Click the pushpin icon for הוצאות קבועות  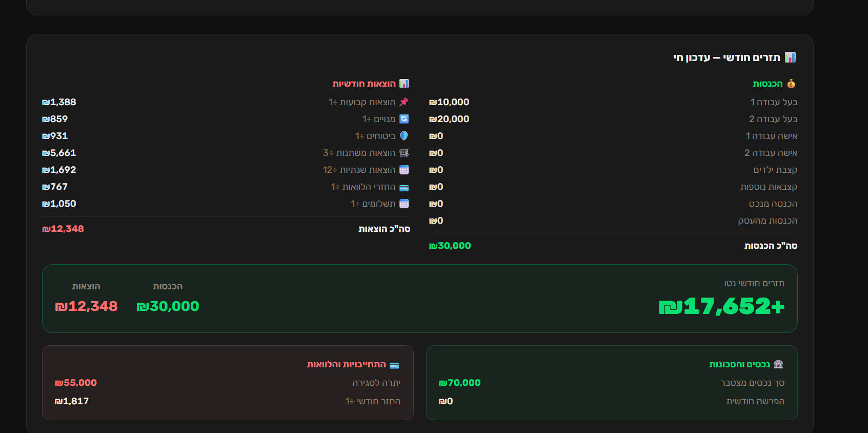(x=404, y=102)
